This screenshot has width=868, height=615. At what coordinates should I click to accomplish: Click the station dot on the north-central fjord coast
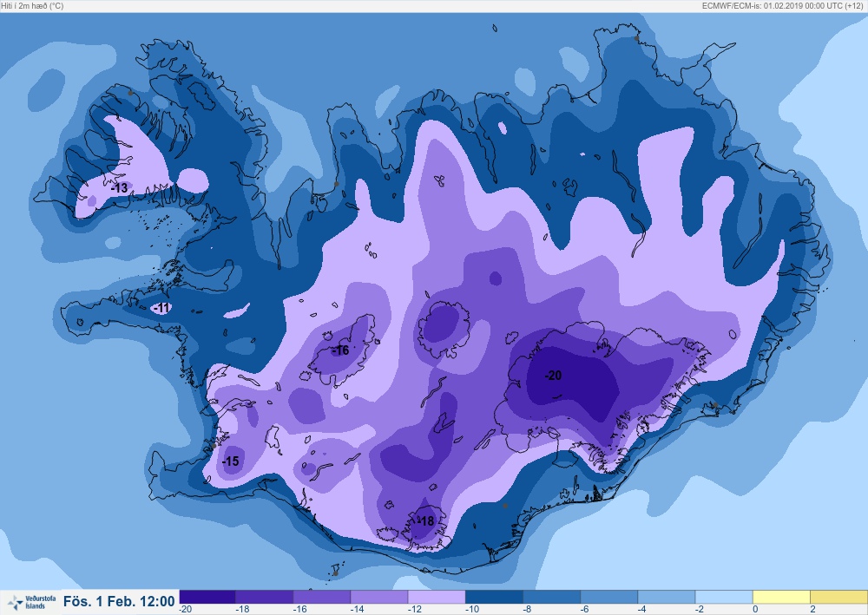336,184
